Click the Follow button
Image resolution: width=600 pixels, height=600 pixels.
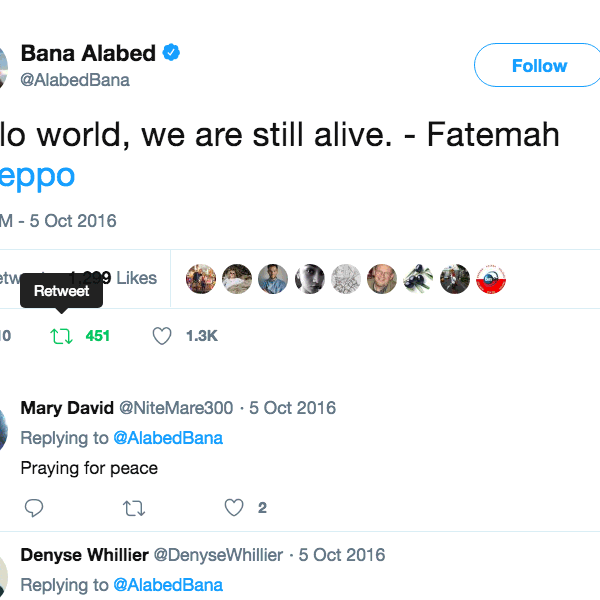click(538, 66)
